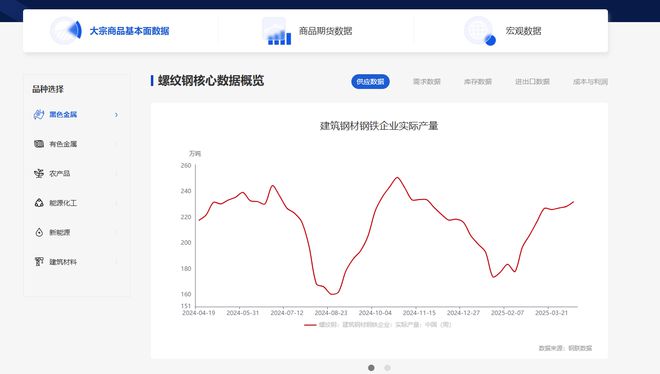Screen dimensions: 660x374
Task: Toggle the red 螺纹钢 legend series
Action: [378, 325]
